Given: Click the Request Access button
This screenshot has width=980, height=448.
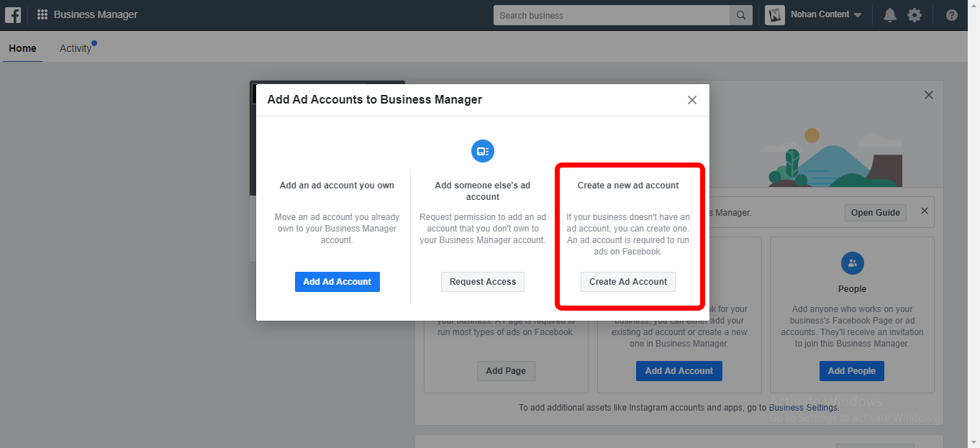Looking at the screenshot, I should (483, 282).
